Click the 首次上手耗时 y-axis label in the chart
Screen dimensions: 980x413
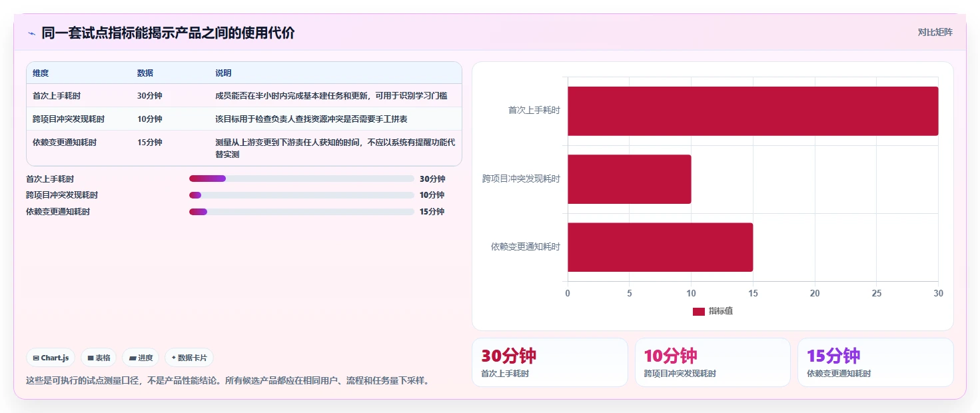(x=534, y=111)
